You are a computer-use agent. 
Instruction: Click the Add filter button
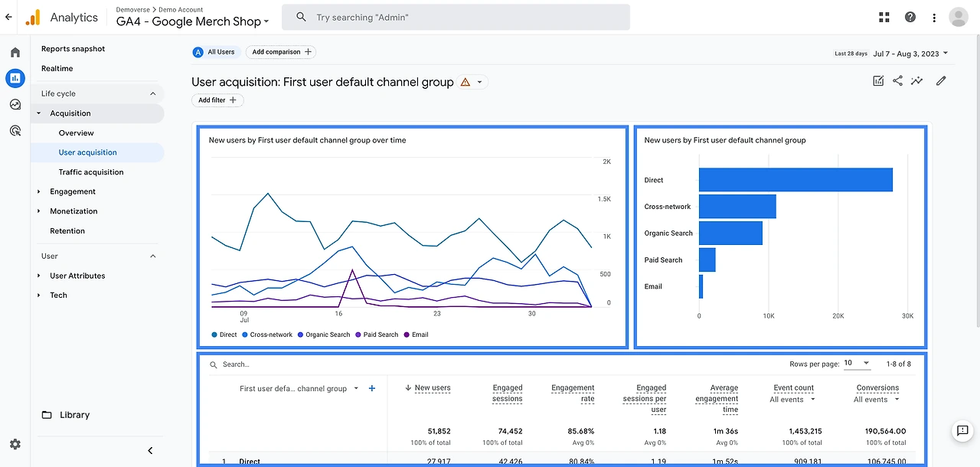coord(217,100)
